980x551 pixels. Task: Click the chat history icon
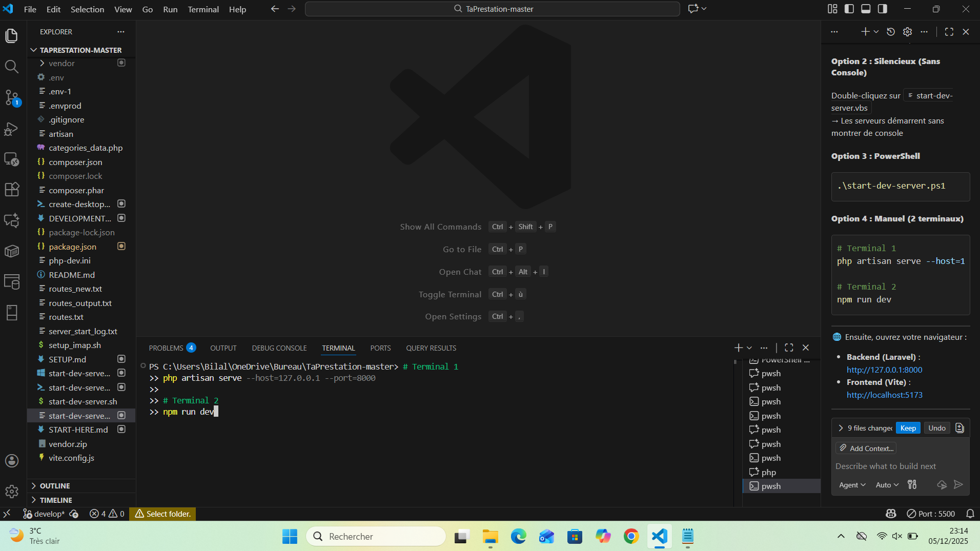click(891, 32)
